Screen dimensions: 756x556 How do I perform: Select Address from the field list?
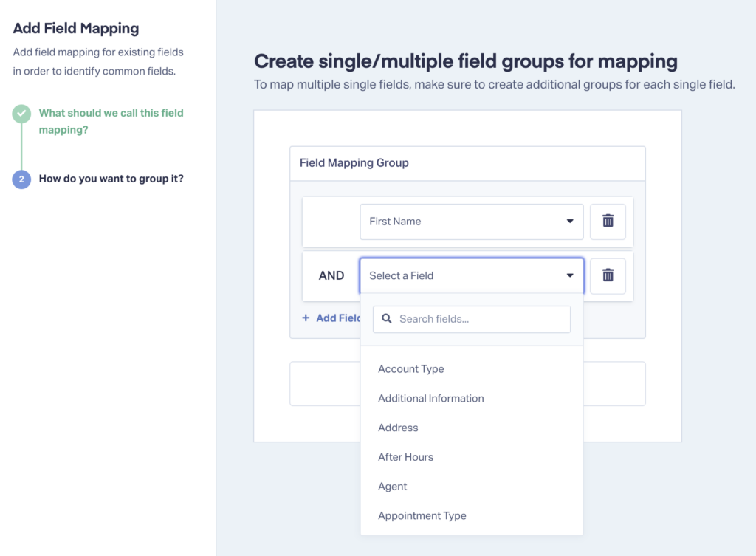[x=398, y=428]
